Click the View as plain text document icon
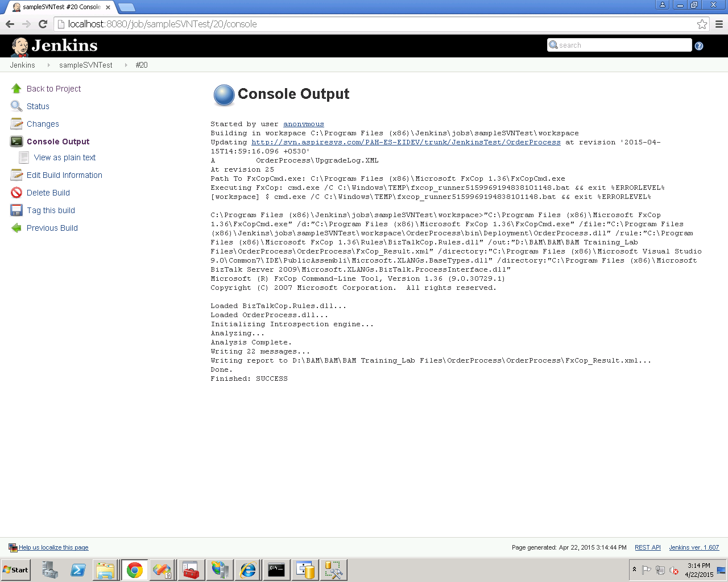The width and height of the screenshot is (728, 582). click(24, 157)
